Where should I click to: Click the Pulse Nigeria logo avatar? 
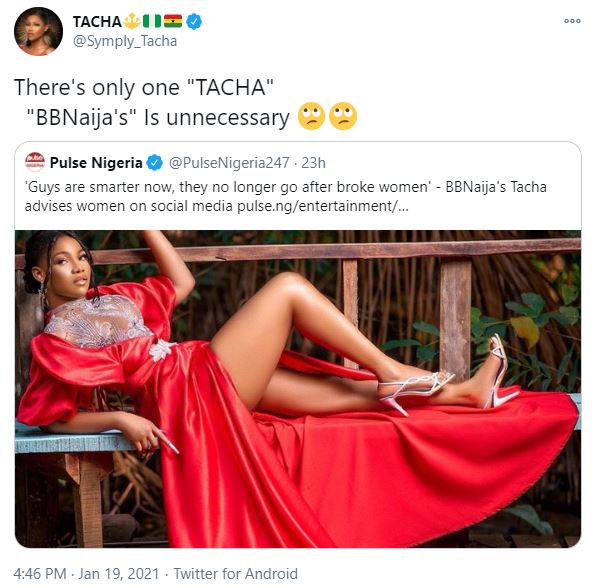pos(35,162)
